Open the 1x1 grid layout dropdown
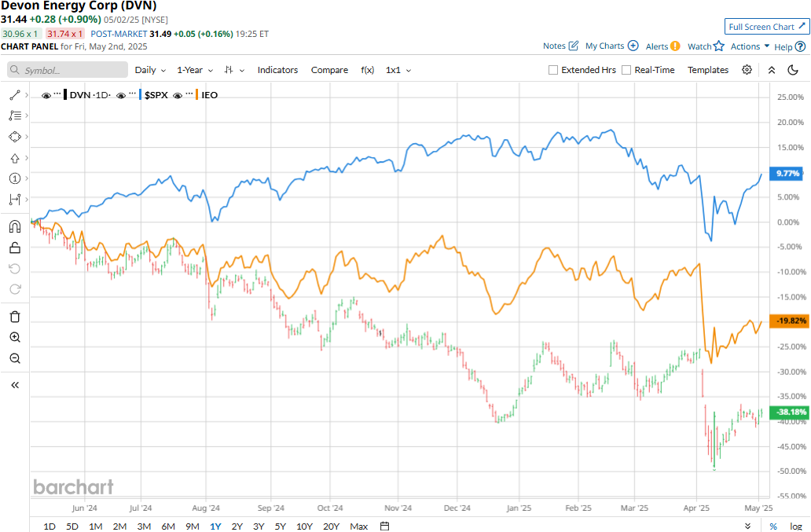This screenshot has width=811, height=532. click(398, 70)
